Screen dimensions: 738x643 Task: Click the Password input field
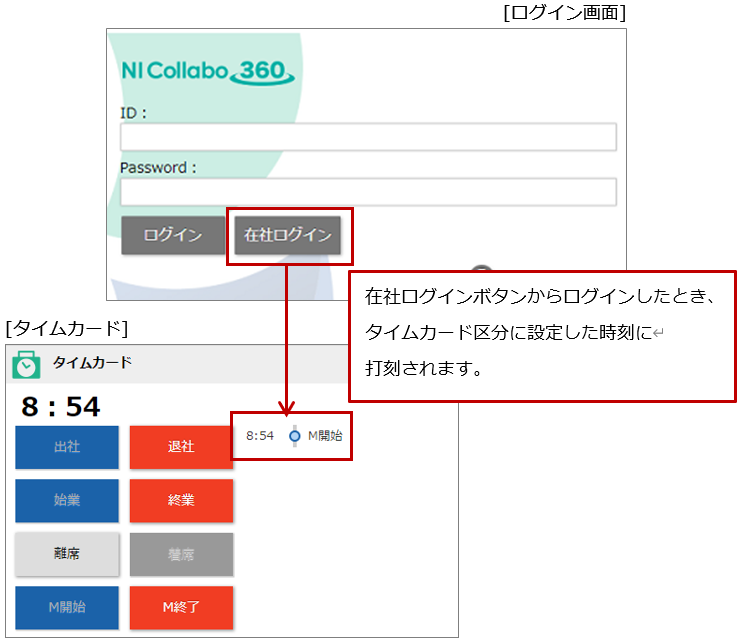368,192
